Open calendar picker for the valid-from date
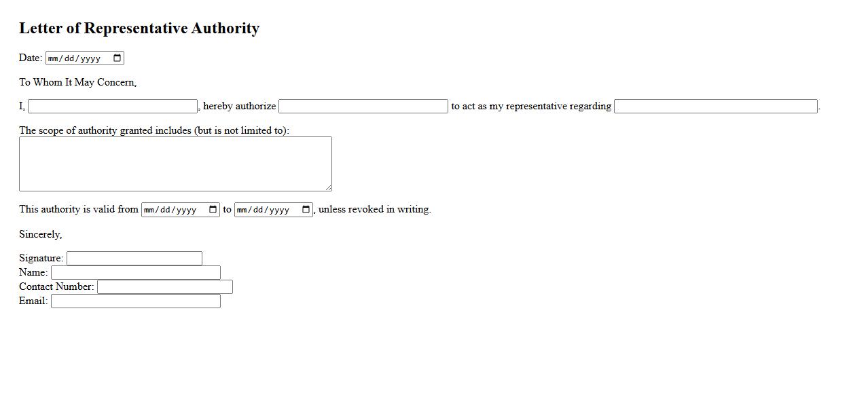Viewport: 868px width, 408px height. click(213, 210)
